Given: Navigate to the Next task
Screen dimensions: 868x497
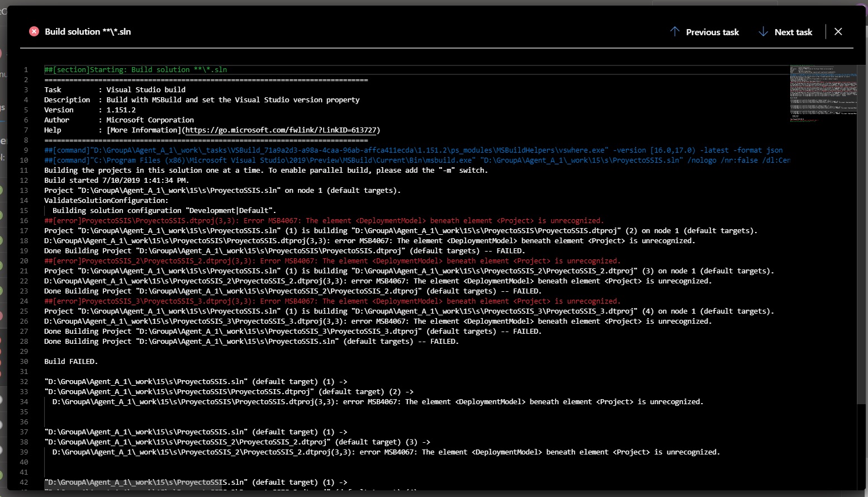Looking at the screenshot, I should (794, 32).
